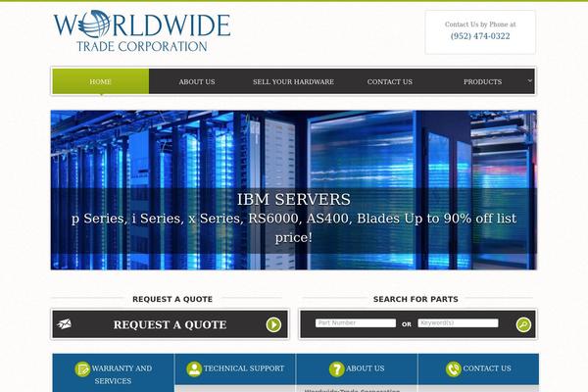
Task: Click the Technical Support person icon
Action: tap(194, 369)
